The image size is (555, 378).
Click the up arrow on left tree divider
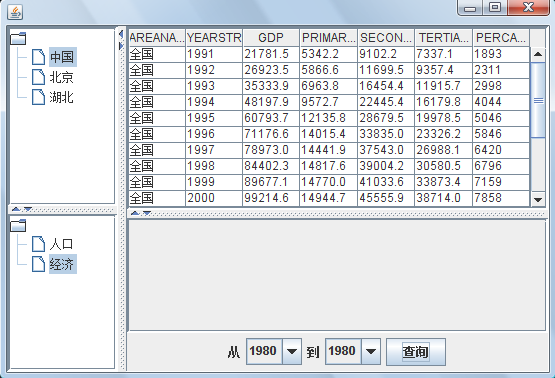(x=16, y=210)
